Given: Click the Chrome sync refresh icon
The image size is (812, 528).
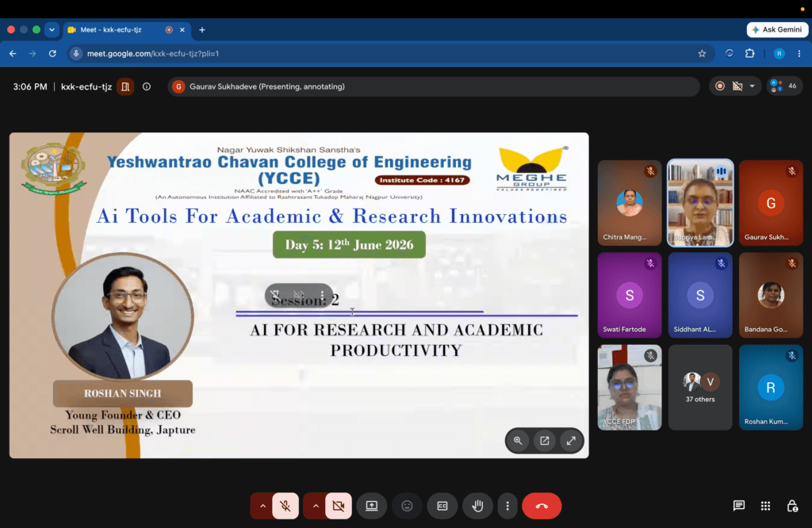Looking at the screenshot, I should pyautogui.click(x=730, y=53).
